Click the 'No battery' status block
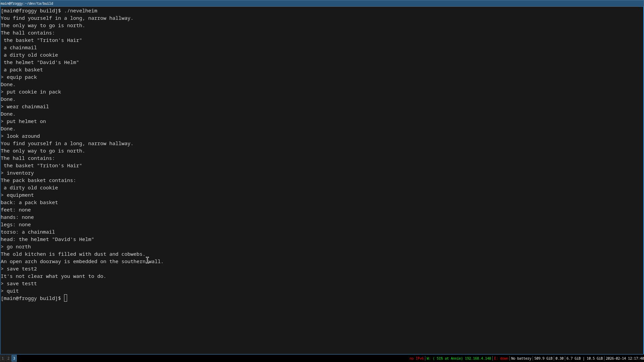Screen dimensions: 644x362 (x=521, y=358)
